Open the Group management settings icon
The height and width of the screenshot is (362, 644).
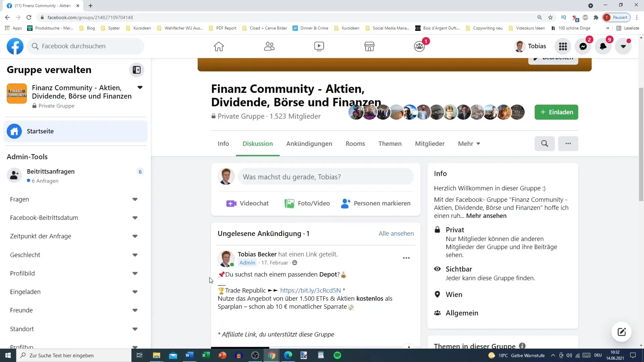(137, 69)
